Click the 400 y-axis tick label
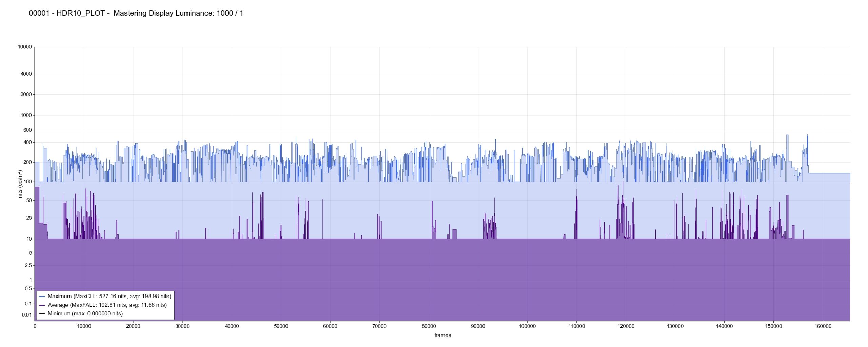 [27, 142]
